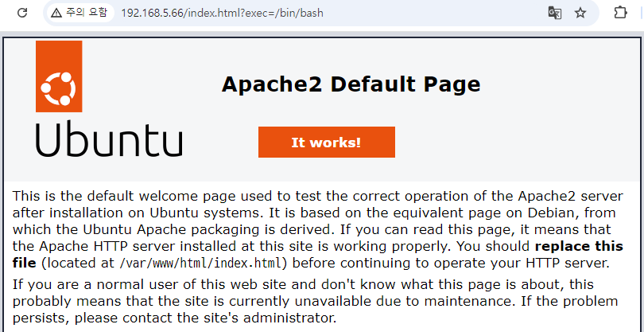Click the orange Ubuntu circle logo

[59, 76]
